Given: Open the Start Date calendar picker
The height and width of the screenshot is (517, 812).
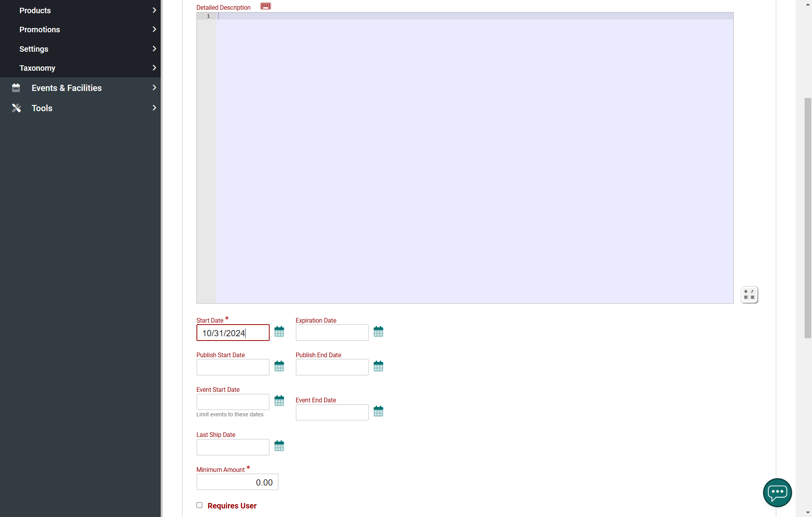Looking at the screenshot, I should tap(279, 332).
